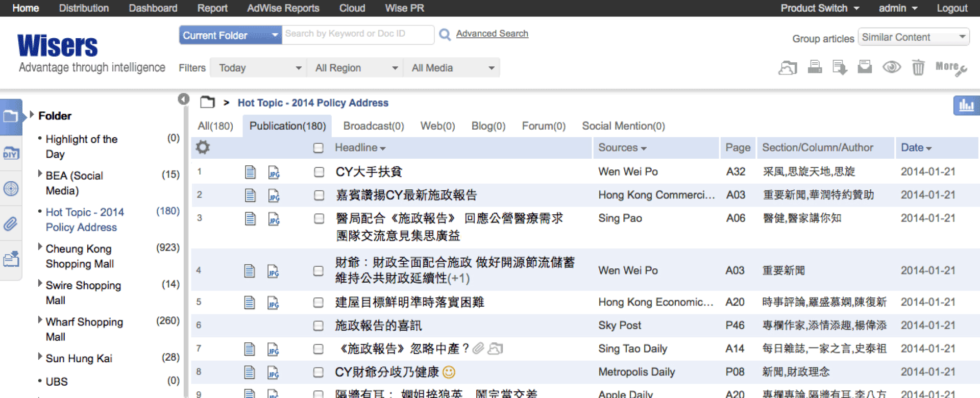Click the trash delete icon

pyautogui.click(x=918, y=67)
